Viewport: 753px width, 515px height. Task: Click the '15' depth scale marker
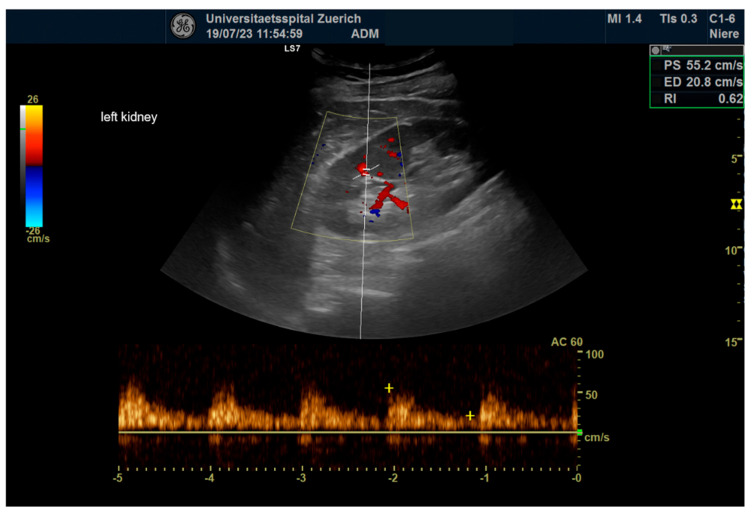click(x=733, y=343)
